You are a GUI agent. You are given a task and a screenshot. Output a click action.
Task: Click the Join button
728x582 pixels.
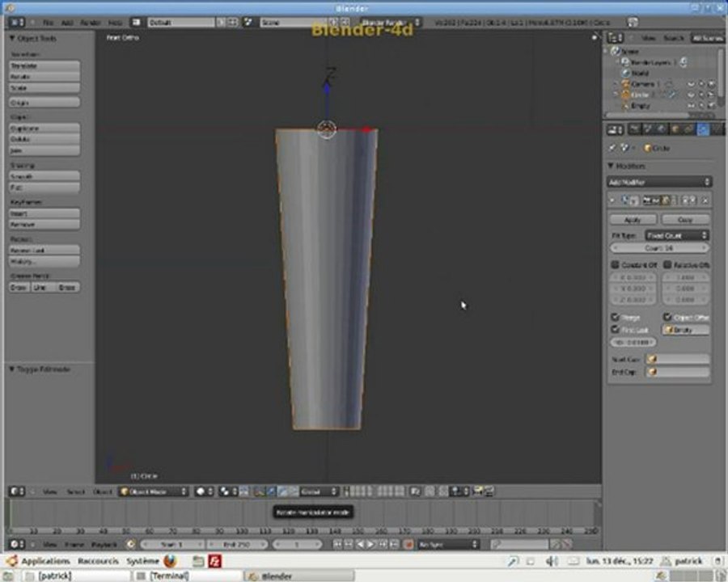click(x=44, y=150)
